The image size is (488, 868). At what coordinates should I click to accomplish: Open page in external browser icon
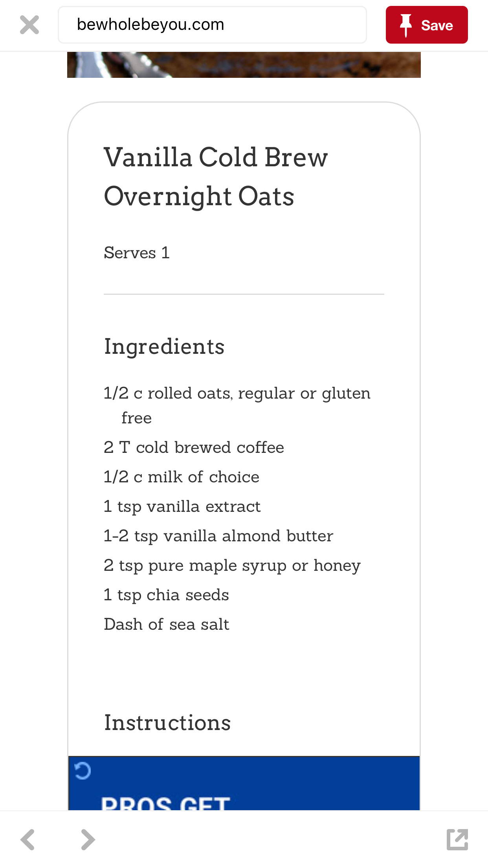457,840
